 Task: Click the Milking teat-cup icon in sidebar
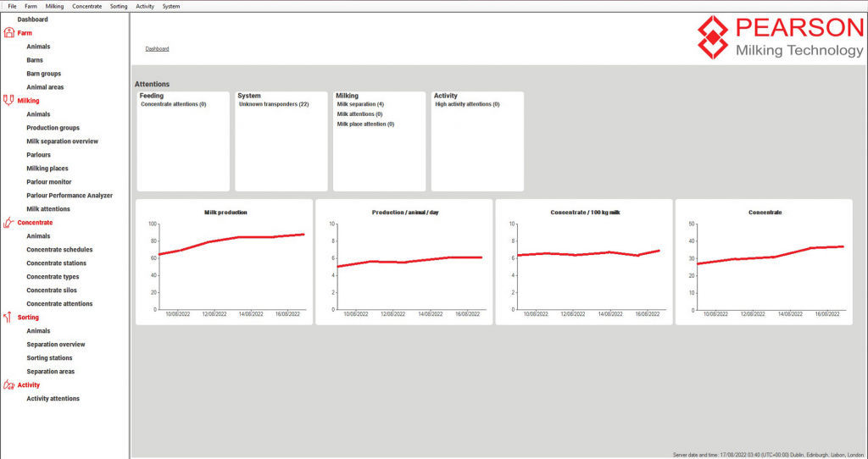point(9,101)
